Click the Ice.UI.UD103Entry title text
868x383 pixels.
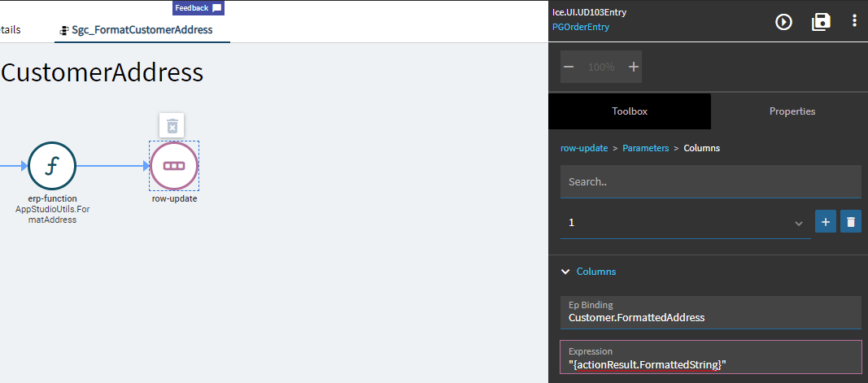590,12
